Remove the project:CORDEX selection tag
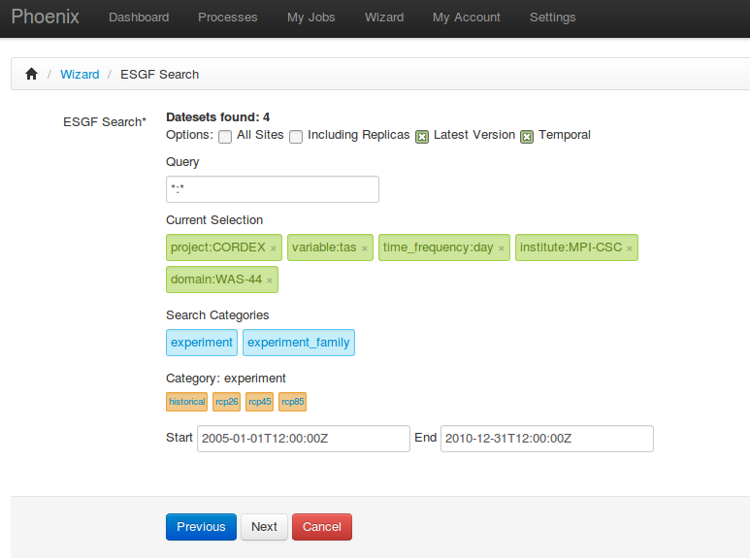The width and height of the screenshot is (750, 560). [x=273, y=248]
